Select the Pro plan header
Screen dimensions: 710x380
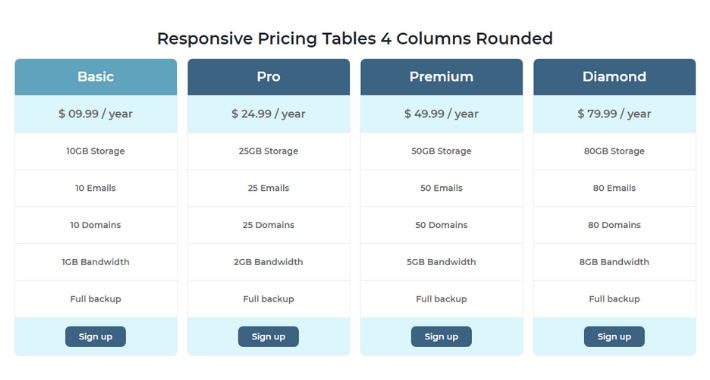click(269, 77)
